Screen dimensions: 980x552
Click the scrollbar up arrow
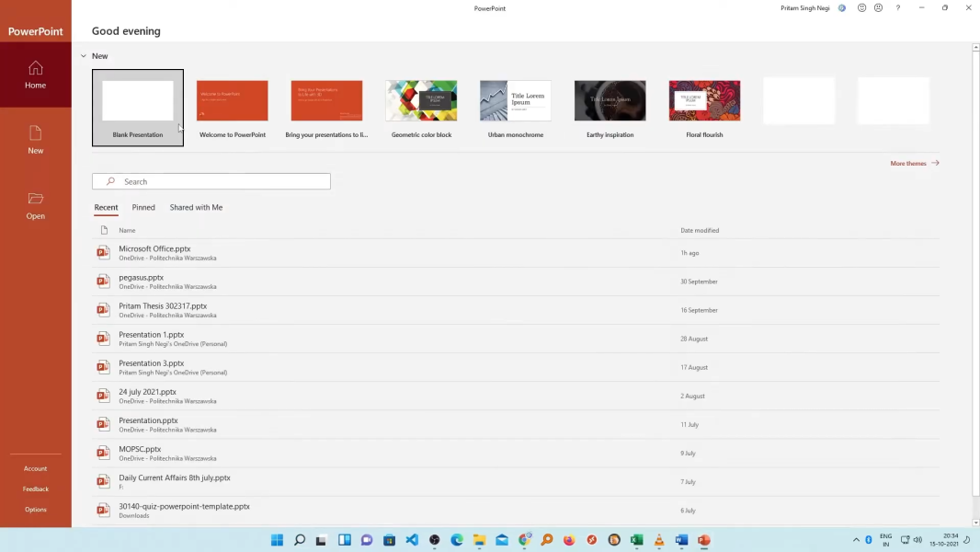pos(975,48)
